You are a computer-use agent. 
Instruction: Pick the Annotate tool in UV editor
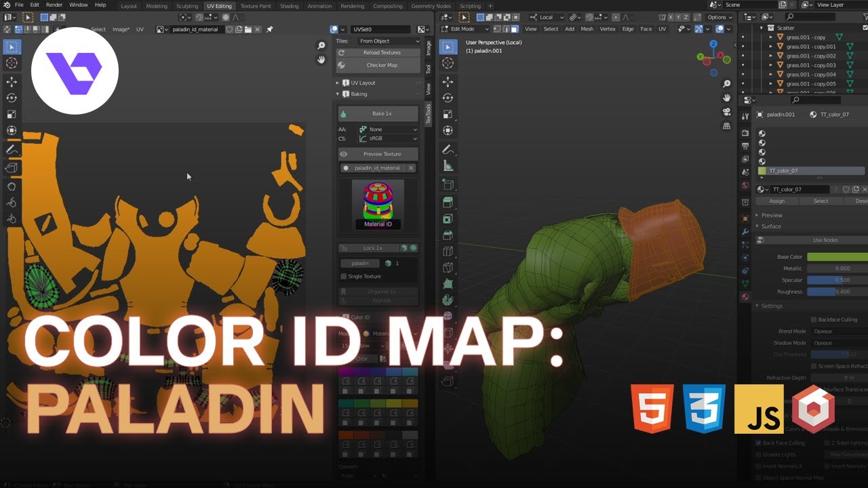[x=12, y=150]
